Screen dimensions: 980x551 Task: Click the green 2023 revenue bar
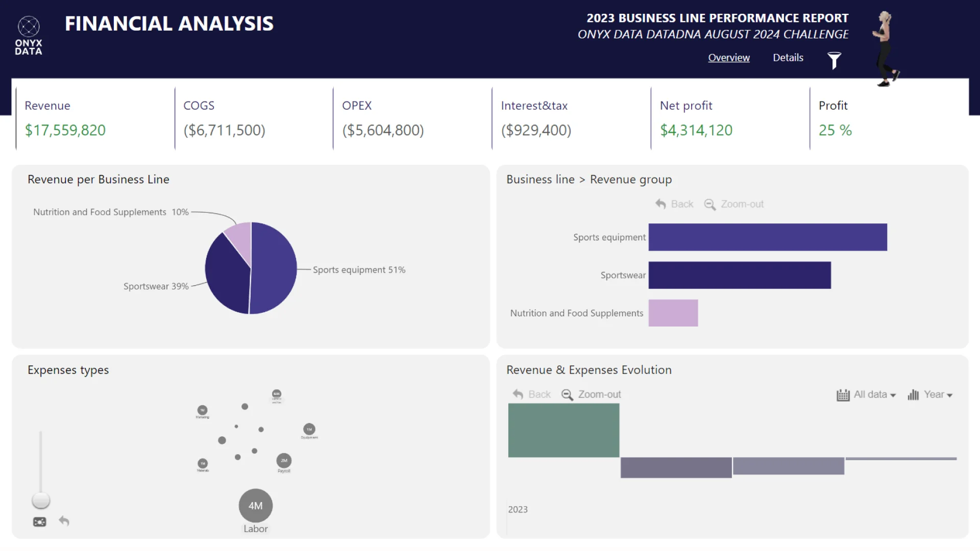pos(563,431)
